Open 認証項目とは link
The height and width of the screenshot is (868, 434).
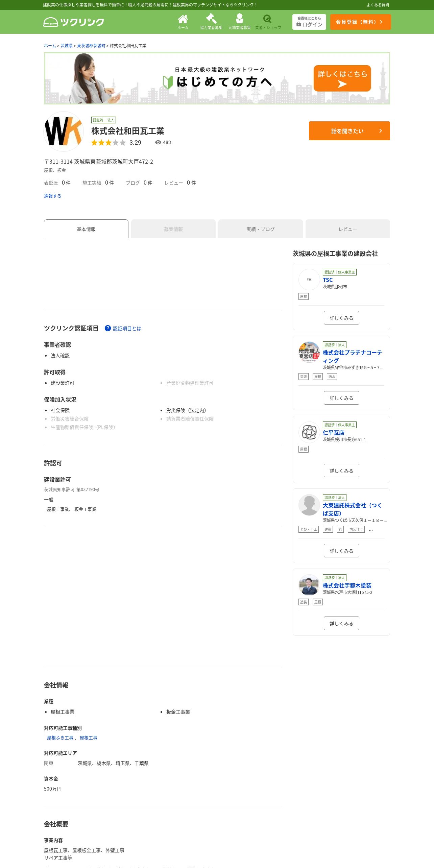127,329
